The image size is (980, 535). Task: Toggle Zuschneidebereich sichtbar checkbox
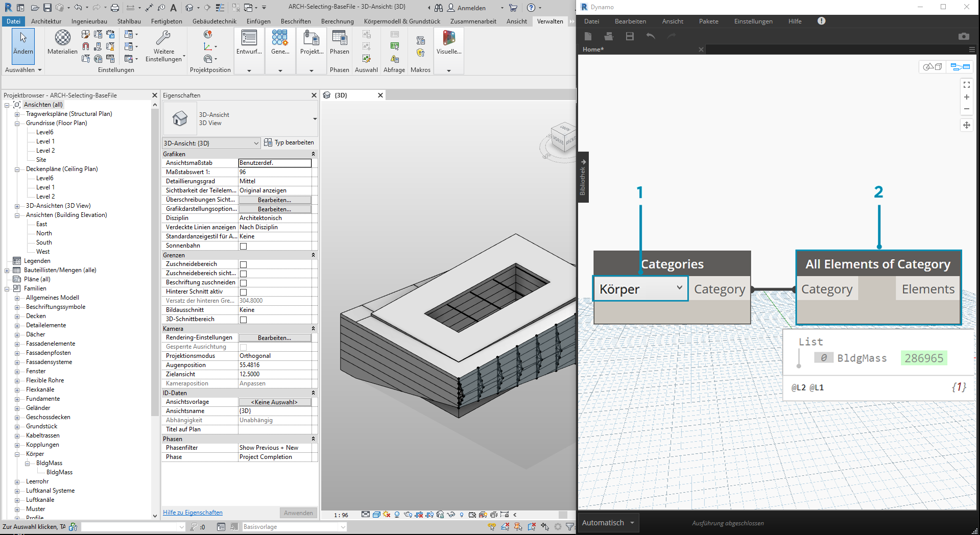click(243, 274)
